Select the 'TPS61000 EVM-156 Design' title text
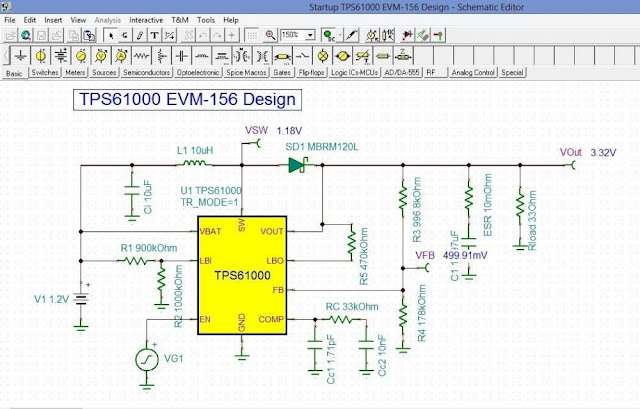The image size is (640, 409). pos(187,100)
